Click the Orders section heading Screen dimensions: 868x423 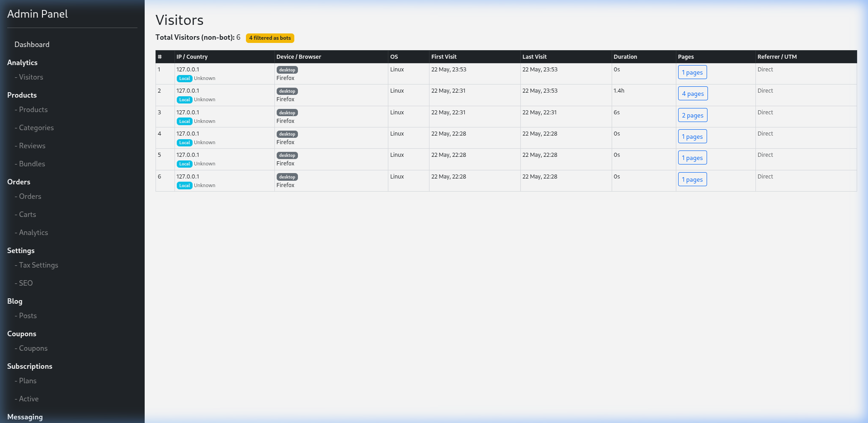(19, 182)
